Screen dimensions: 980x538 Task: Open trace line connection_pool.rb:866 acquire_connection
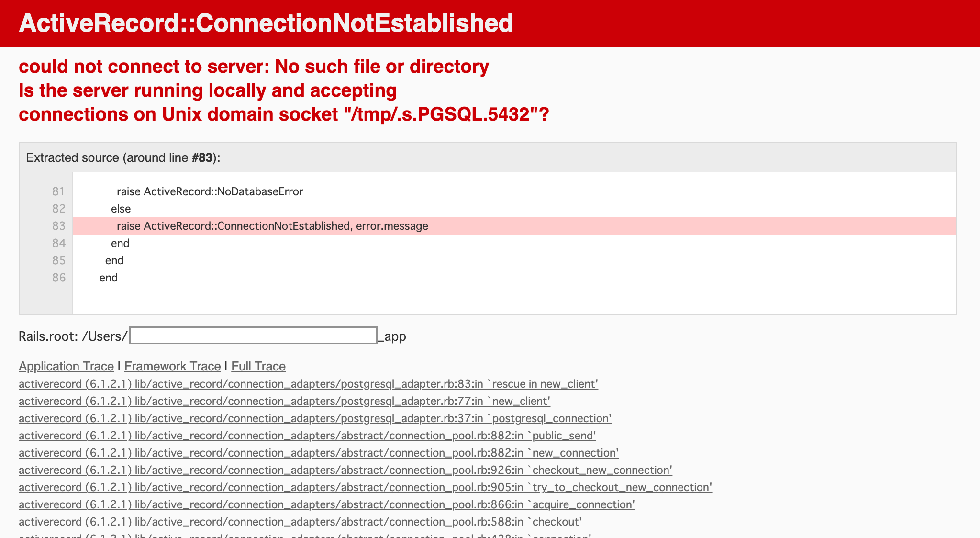327,504
